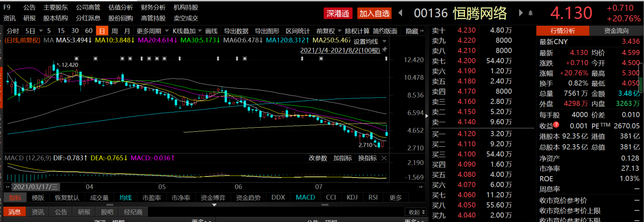Open the 2021/3/4-2021/8/2 date range selector
Image resolution: width=644 pixels, height=222 pixels.
[x=340, y=50]
